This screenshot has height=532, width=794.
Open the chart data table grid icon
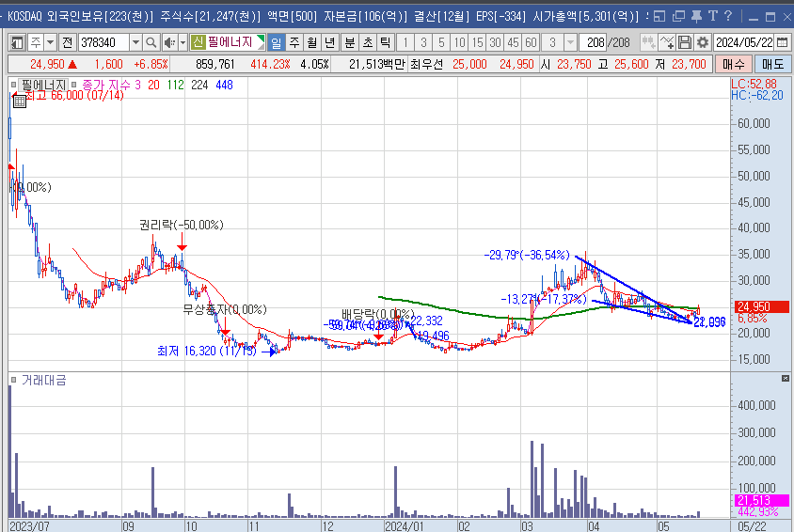(19, 102)
